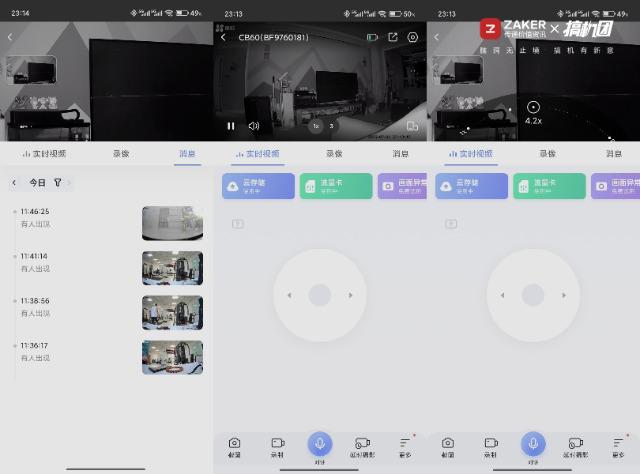Select 实时视频 tab on 4.2x zoom screen

(x=471, y=154)
